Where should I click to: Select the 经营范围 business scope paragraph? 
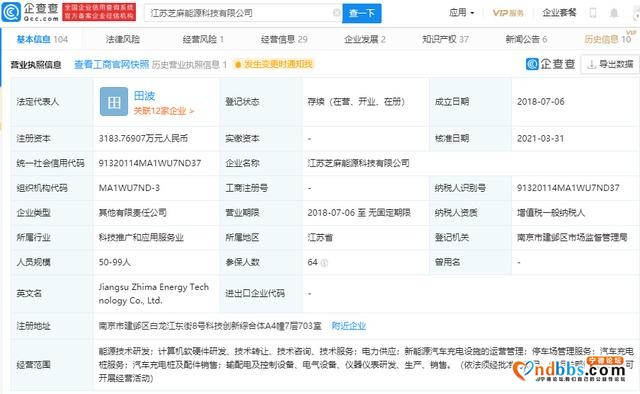366,365
